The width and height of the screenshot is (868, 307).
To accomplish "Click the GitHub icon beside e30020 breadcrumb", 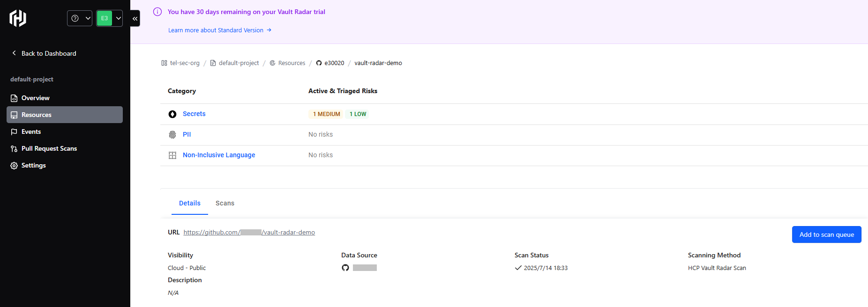I will [319, 63].
